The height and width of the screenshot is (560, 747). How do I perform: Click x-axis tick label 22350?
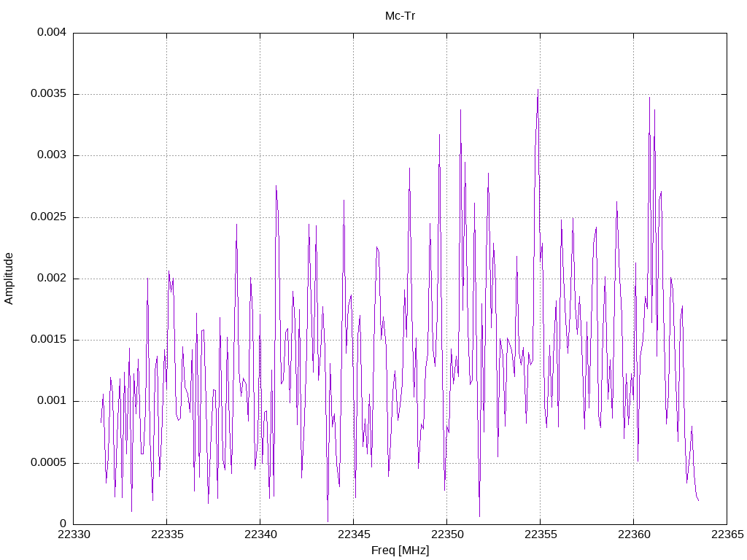[x=447, y=534]
